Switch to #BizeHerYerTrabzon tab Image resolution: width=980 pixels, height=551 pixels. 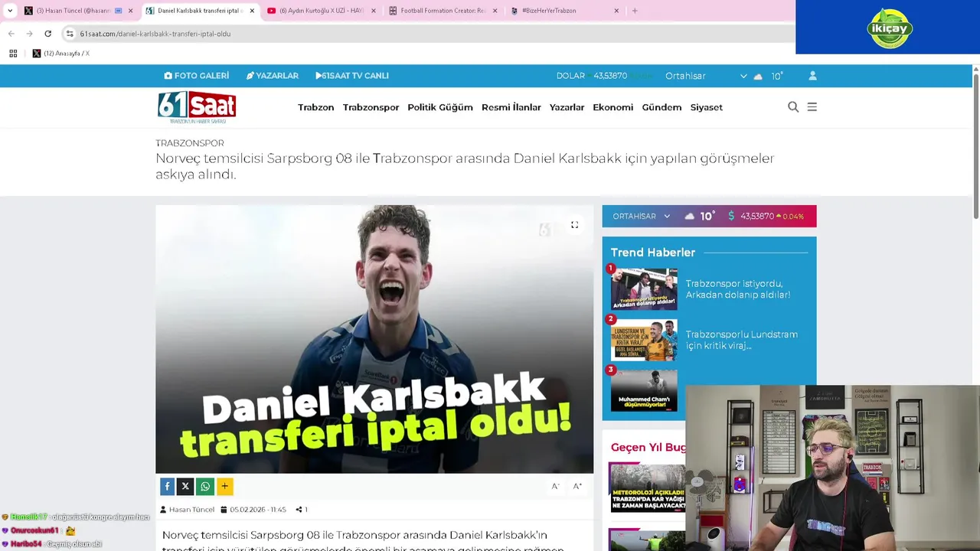pyautogui.click(x=565, y=11)
